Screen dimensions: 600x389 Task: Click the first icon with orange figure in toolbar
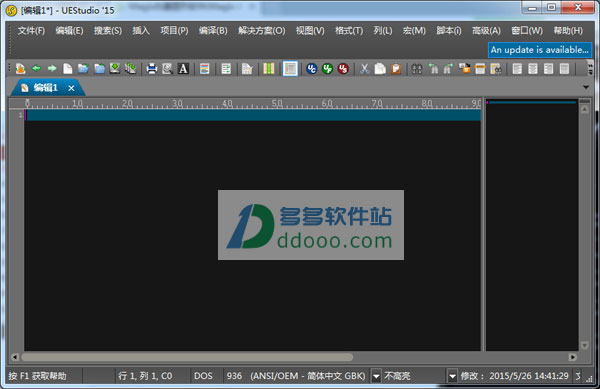point(21,68)
